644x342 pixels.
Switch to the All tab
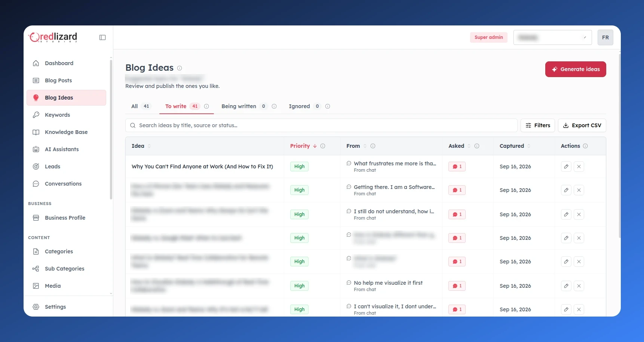point(140,106)
